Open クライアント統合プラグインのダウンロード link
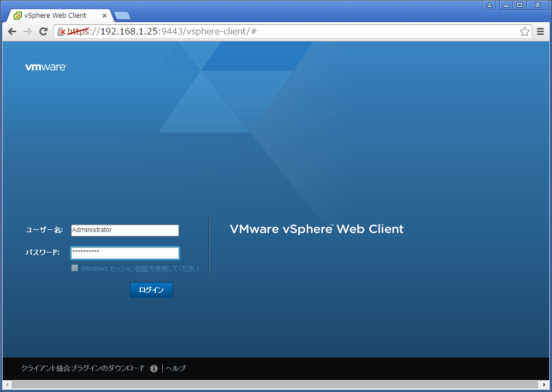 [83, 368]
